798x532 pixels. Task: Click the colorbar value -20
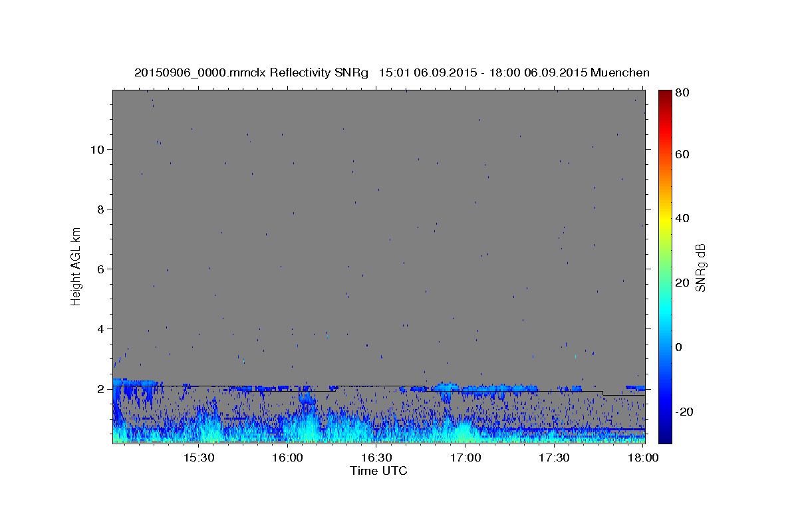(x=686, y=412)
